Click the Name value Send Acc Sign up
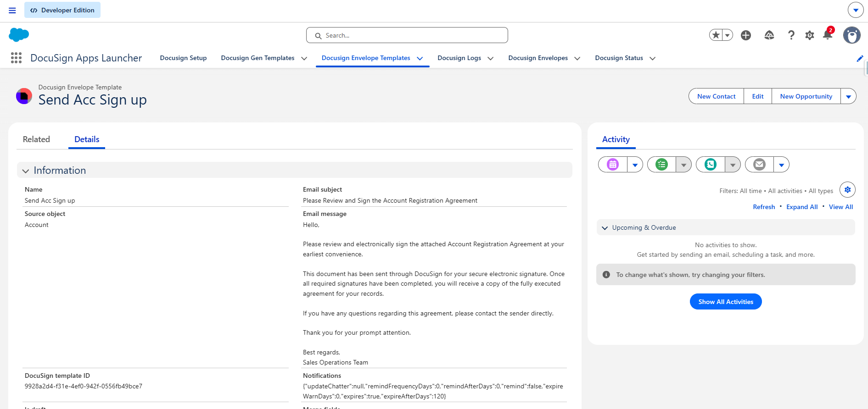Viewport: 868px width, 409px height. 50,200
